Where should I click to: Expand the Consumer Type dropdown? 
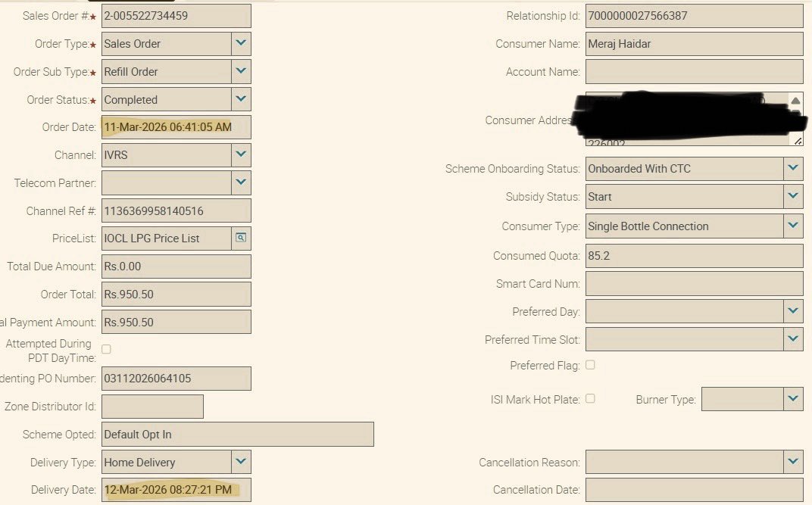tap(793, 226)
